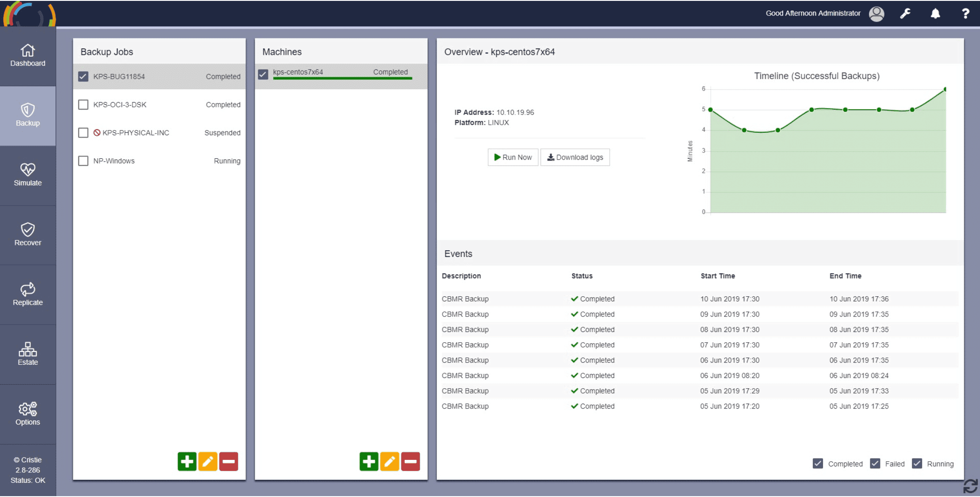Add a new backup job
Image resolution: width=980 pixels, height=497 pixels.
tap(187, 462)
